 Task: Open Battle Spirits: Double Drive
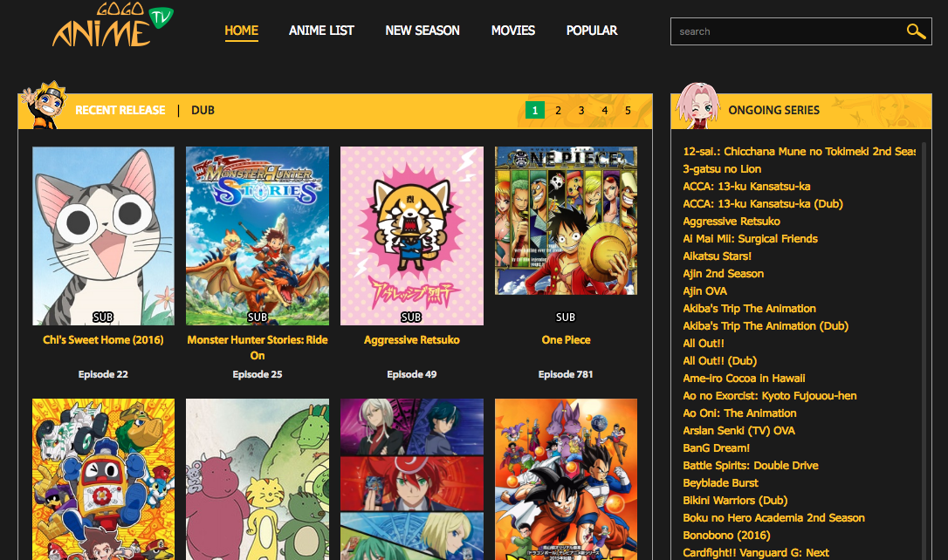(751, 465)
